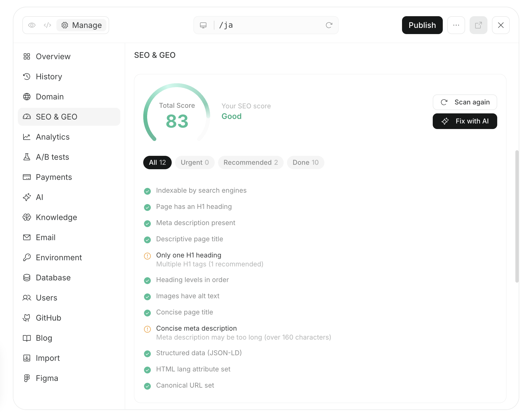Click warning icon beside Only one H1 heading

pyautogui.click(x=147, y=256)
